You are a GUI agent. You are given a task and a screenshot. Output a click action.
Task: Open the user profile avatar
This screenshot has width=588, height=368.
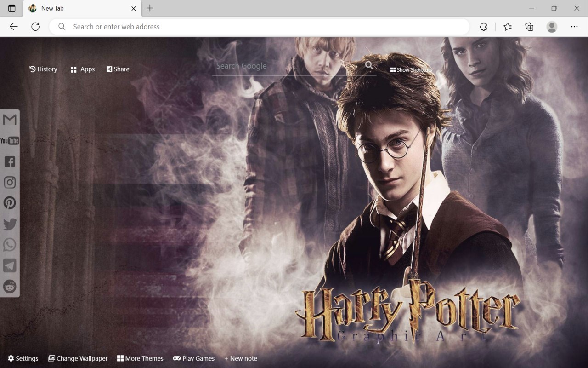tap(552, 27)
